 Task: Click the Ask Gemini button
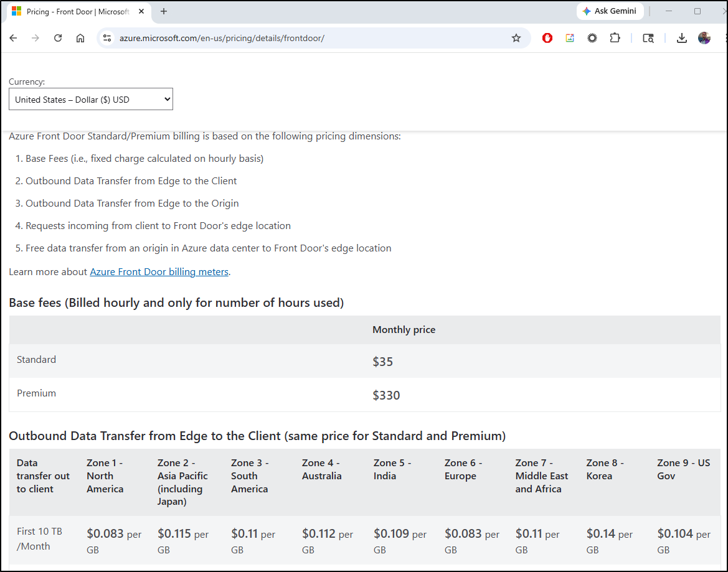click(x=609, y=11)
